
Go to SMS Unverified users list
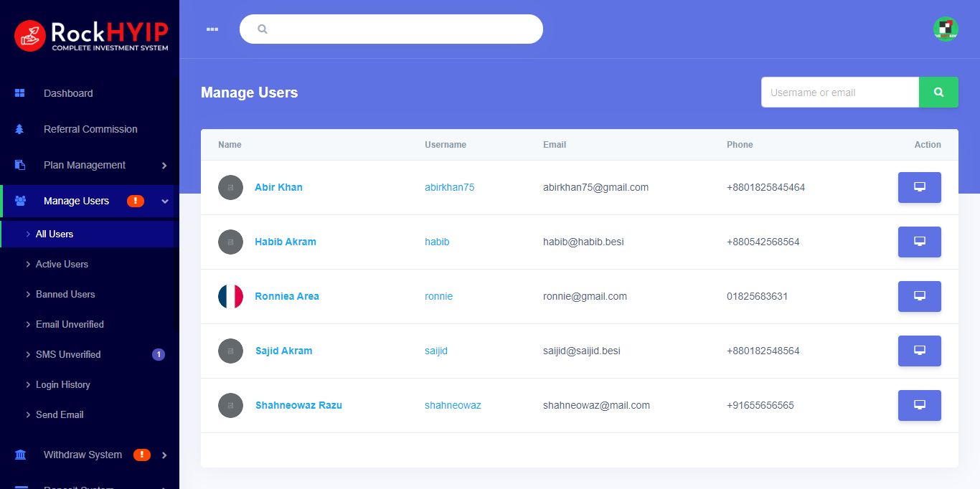click(68, 354)
